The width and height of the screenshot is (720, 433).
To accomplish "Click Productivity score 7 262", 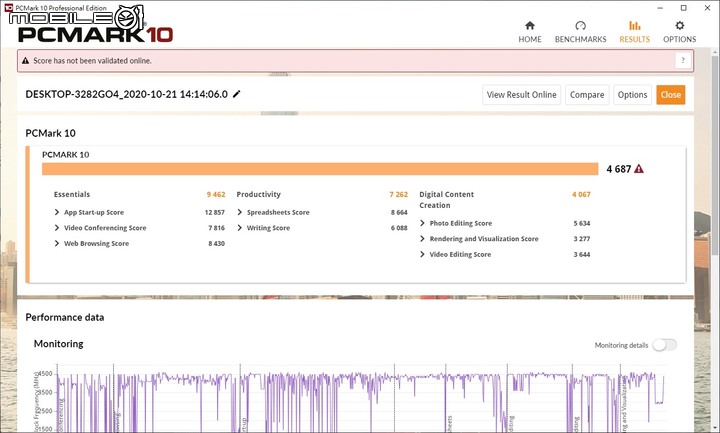I will click(399, 194).
